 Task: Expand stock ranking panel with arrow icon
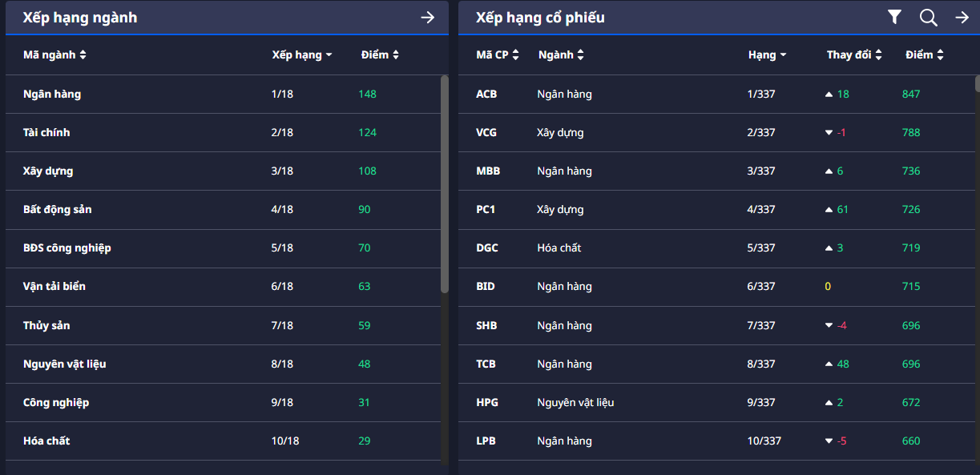[962, 17]
